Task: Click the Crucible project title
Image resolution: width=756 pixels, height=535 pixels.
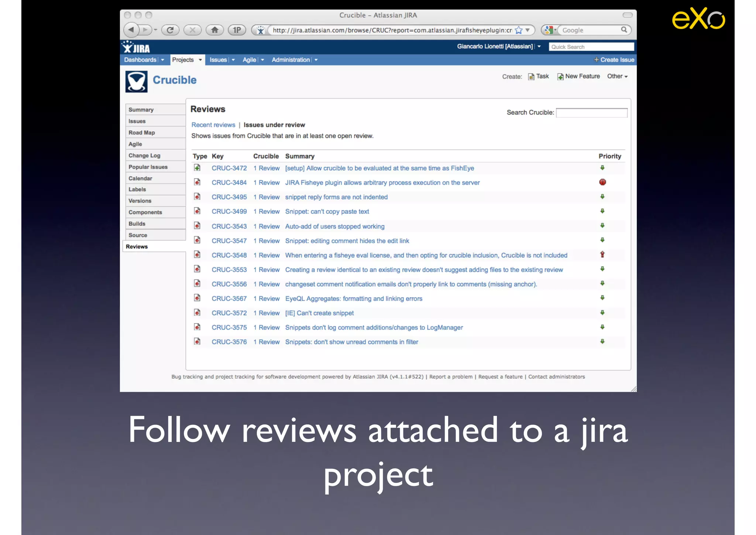Action: 175,80
